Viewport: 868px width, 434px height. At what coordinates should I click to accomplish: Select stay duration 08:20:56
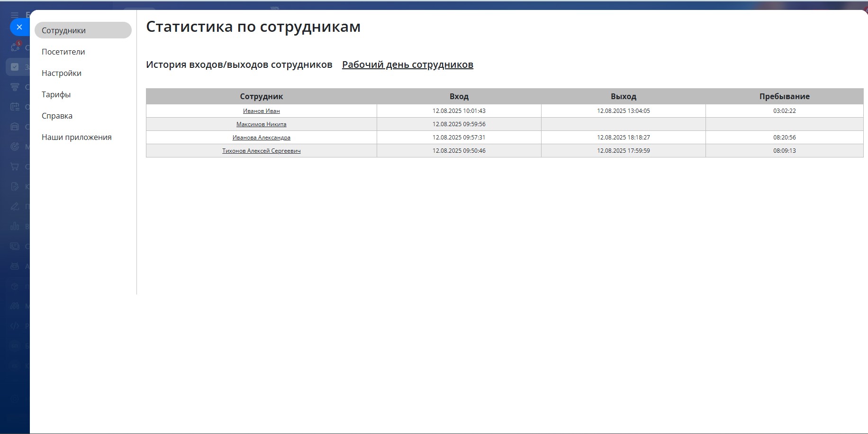point(785,138)
